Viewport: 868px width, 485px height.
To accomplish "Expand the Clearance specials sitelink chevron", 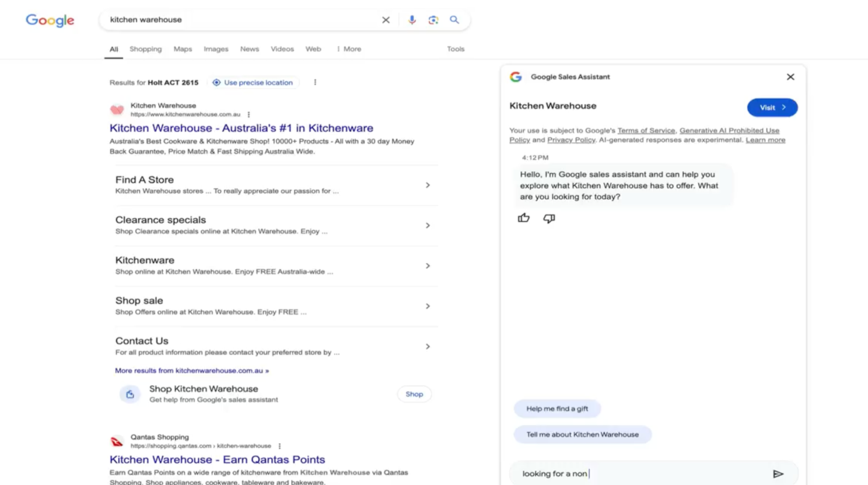I will tap(428, 226).
